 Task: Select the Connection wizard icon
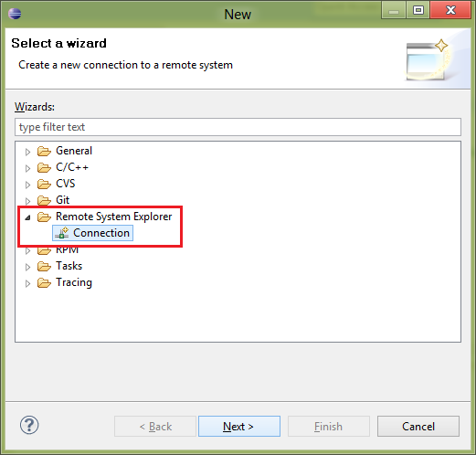pos(62,233)
